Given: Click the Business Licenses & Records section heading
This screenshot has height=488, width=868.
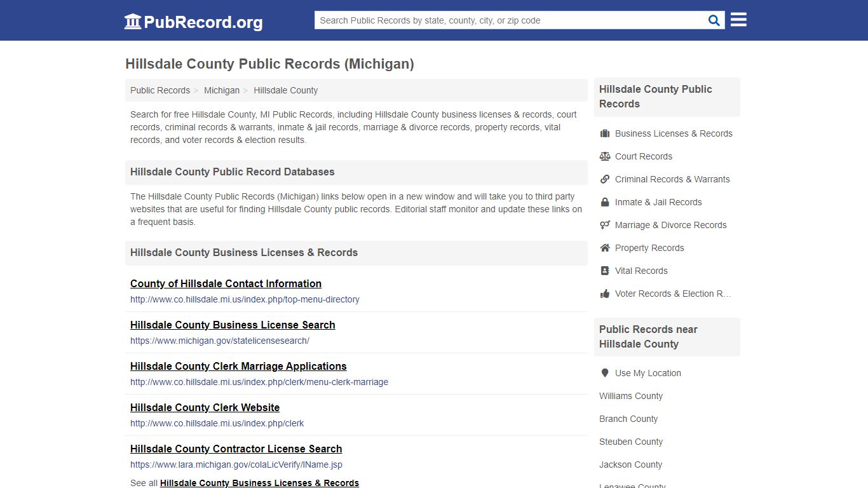Looking at the screenshot, I should point(244,252).
